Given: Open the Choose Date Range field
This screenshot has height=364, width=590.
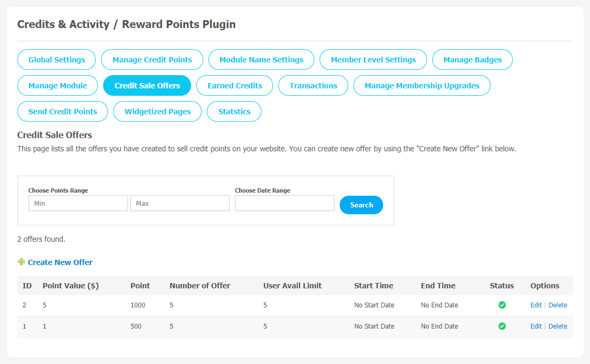Looking at the screenshot, I should tap(285, 203).
